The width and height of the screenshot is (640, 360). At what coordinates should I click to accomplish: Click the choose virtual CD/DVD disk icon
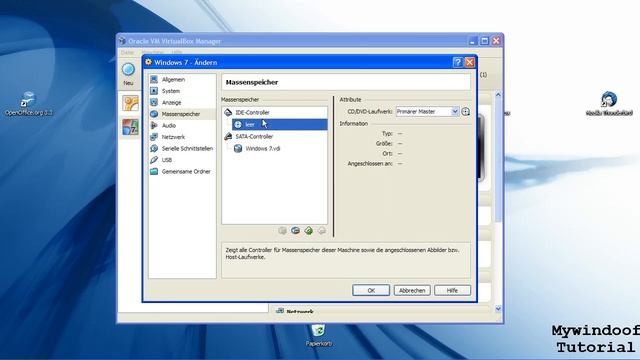(466, 111)
